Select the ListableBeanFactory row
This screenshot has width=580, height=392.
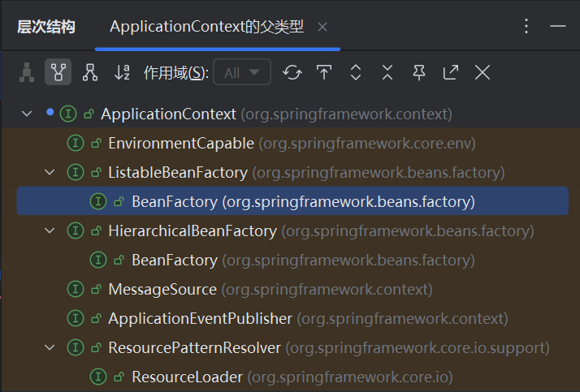pos(292,172)
